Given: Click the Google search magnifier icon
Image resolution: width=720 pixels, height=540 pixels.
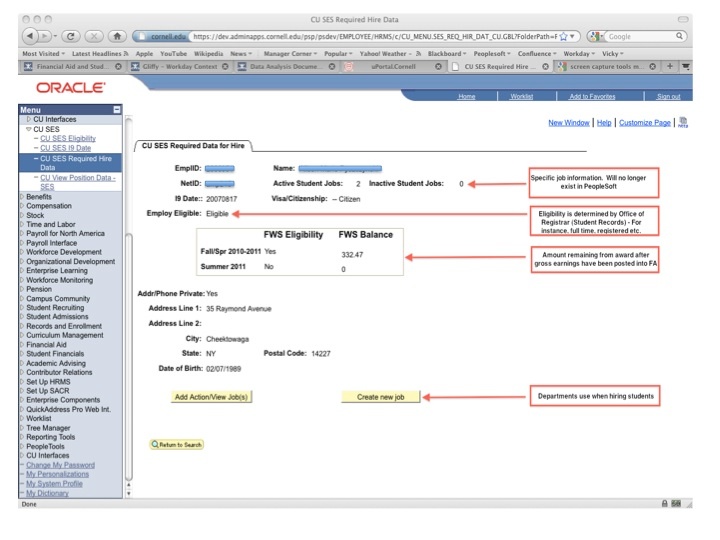Looking at the screenshot, I should tap(679, 36).
